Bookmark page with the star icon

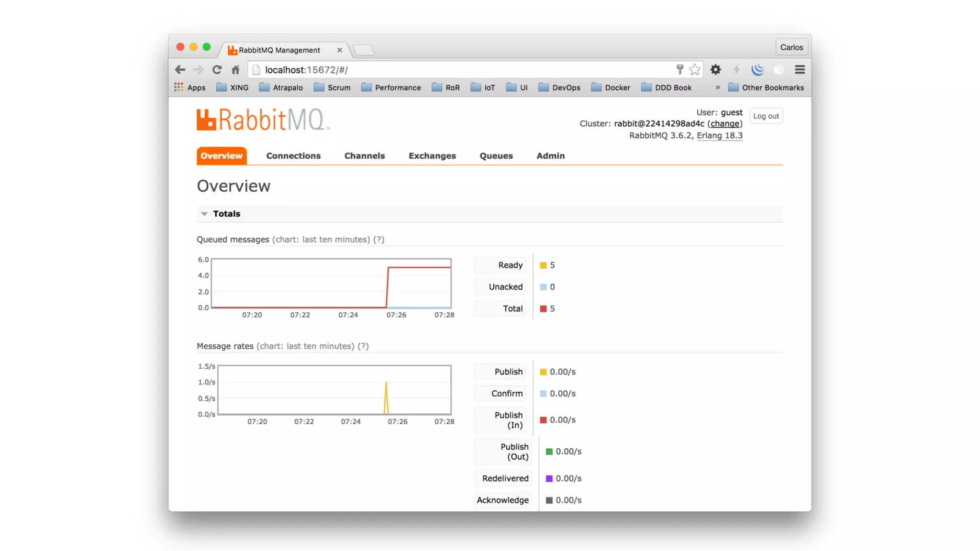point(695,70)
